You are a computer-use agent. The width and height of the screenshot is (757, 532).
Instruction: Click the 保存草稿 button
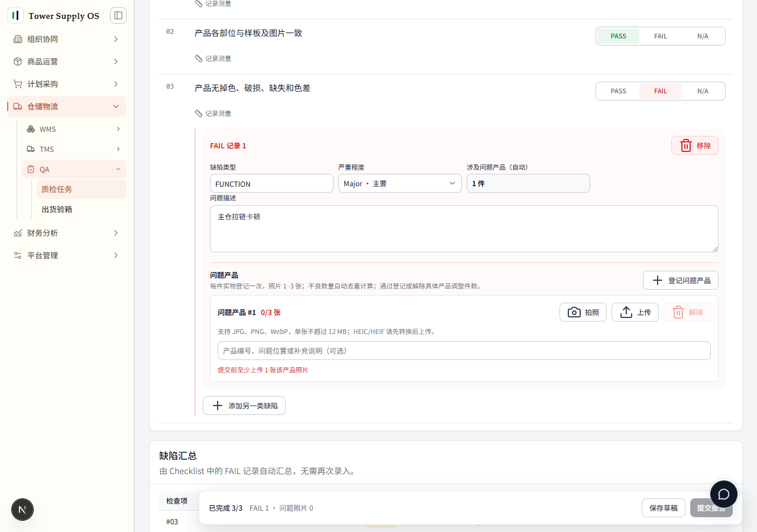[x=664, y=508]
